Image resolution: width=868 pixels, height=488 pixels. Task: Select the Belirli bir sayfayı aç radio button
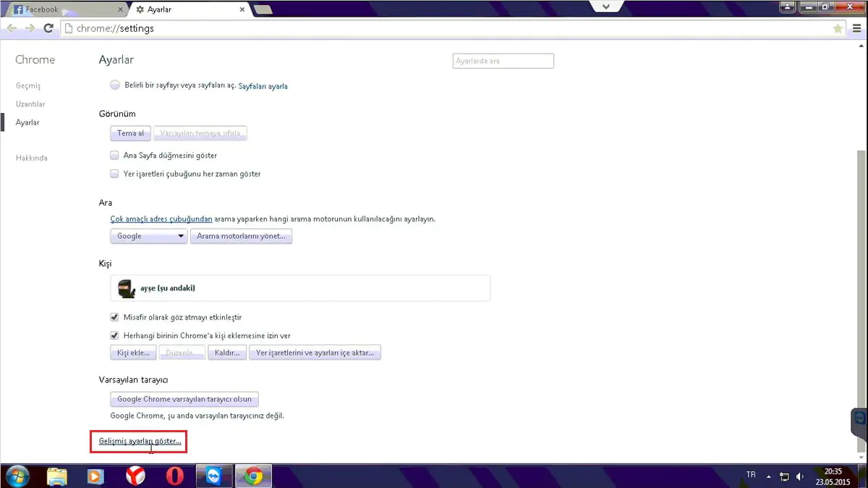coord(115,85)
